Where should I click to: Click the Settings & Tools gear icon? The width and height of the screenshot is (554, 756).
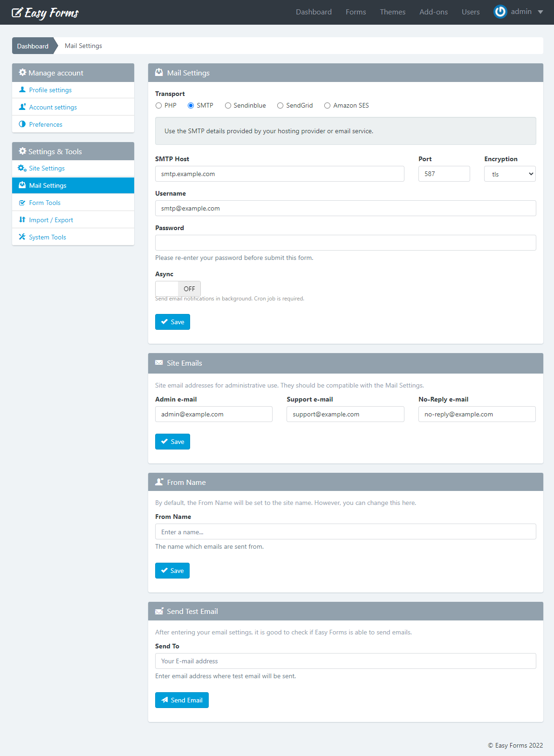click(x=22, y=151)
